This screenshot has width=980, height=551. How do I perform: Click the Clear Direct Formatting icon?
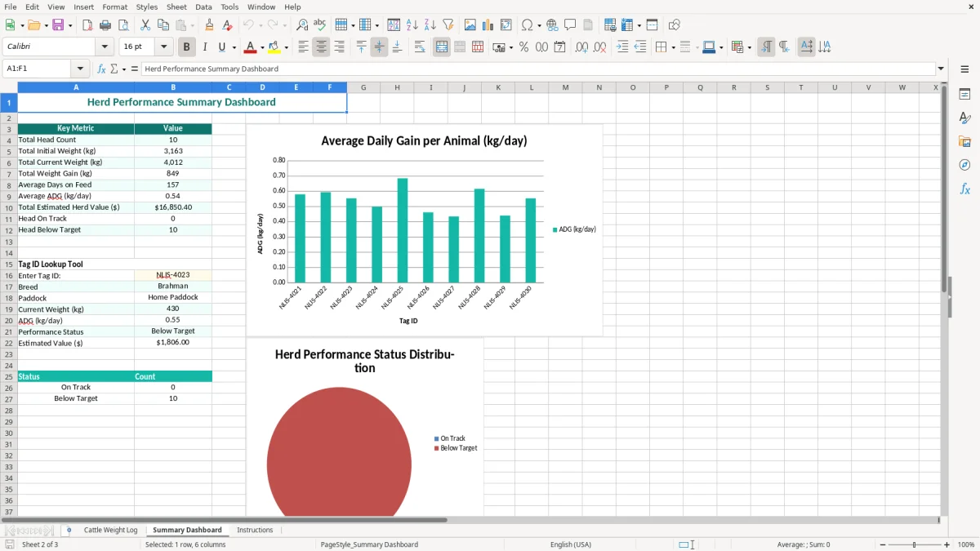click(228, 25)
